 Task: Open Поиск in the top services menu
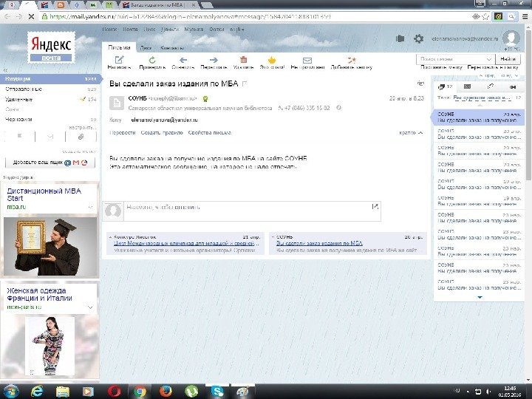pos(109,30)
